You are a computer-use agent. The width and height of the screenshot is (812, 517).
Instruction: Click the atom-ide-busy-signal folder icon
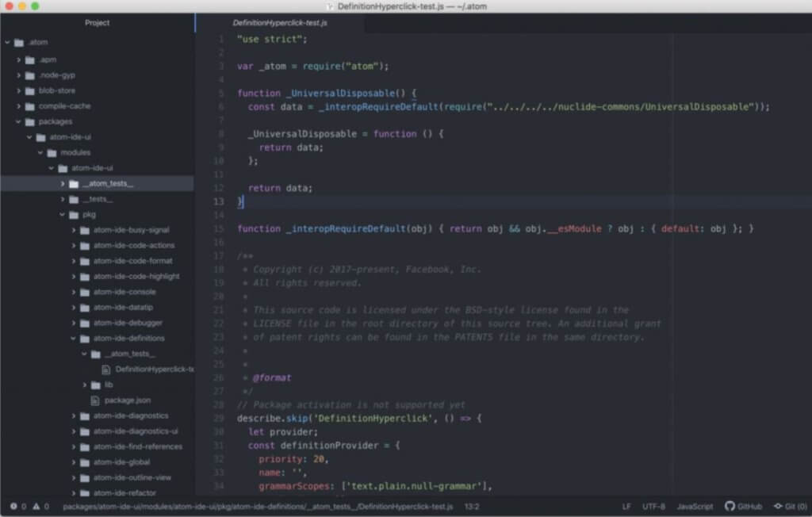pyautogui.click(x=85, y=230)
